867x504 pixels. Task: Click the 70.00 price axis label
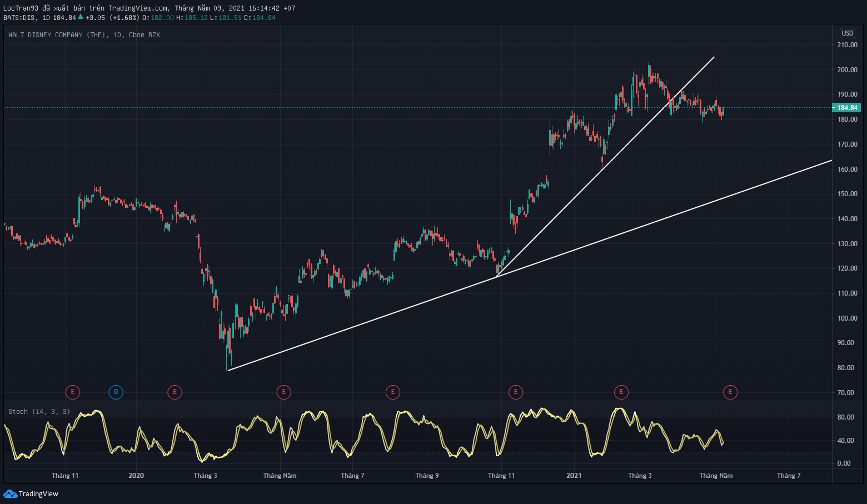[x=845, y=393]
